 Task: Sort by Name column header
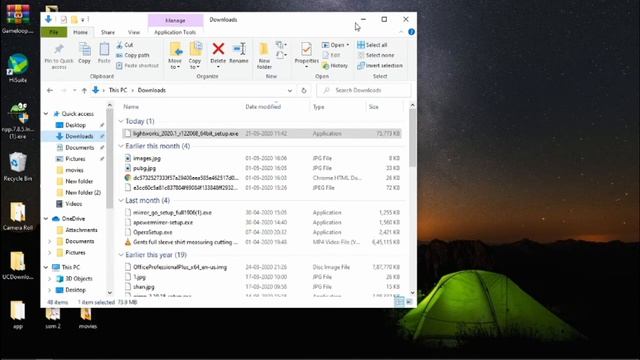pyautogui.click(x=131, y=107)
